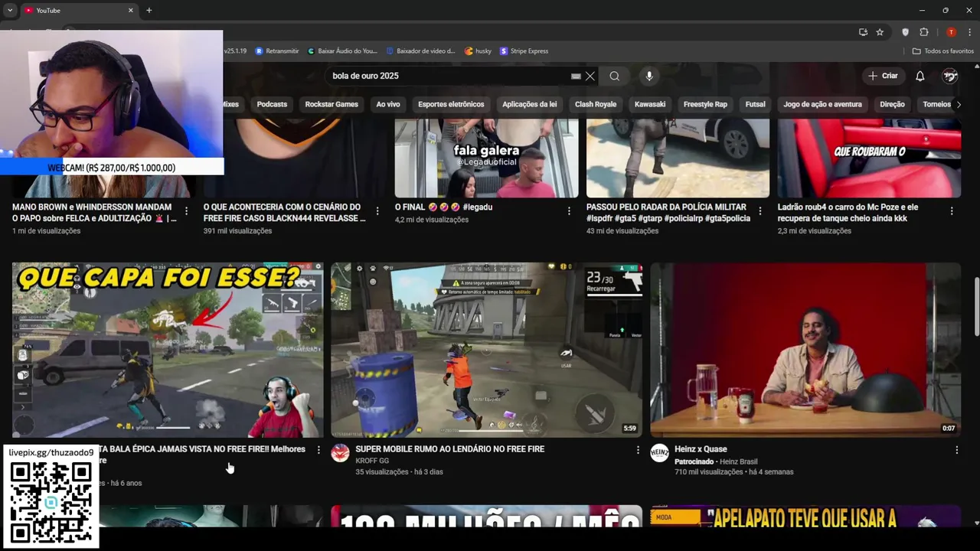The height and width of the screenshot is (551, 980).
Task: Open the Todos os favoritos folder
Action: [x=942, y=51]
